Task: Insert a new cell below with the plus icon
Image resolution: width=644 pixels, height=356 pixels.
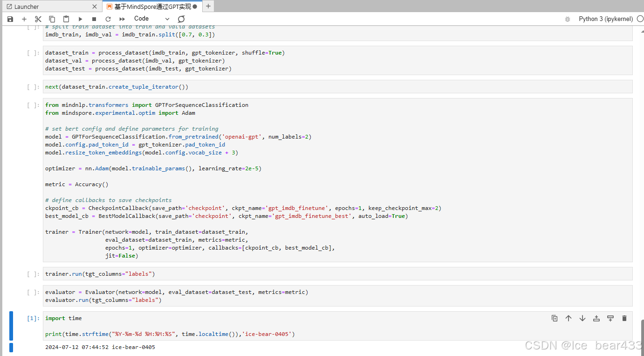Action: (24, 19)
